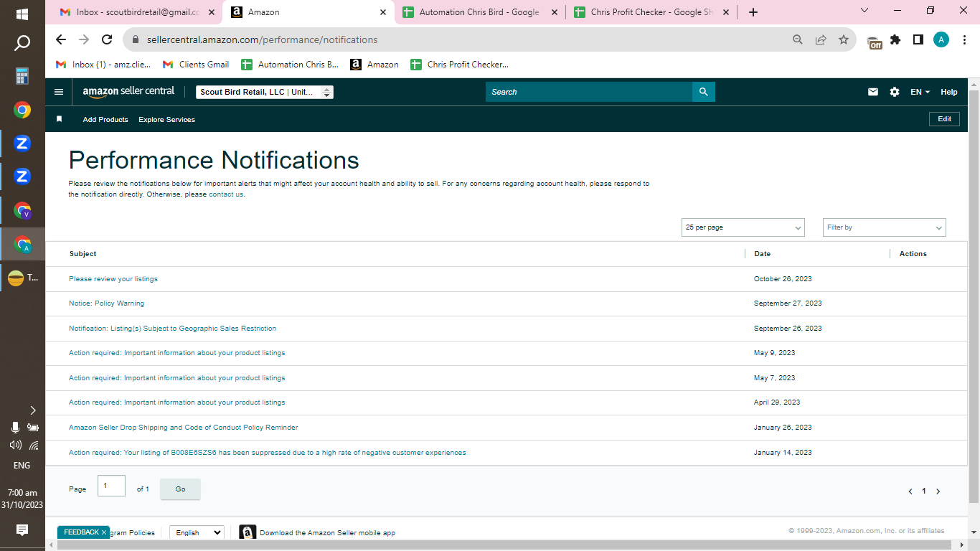Click the Amazon Seller Central logo

(x=128, y=92)
